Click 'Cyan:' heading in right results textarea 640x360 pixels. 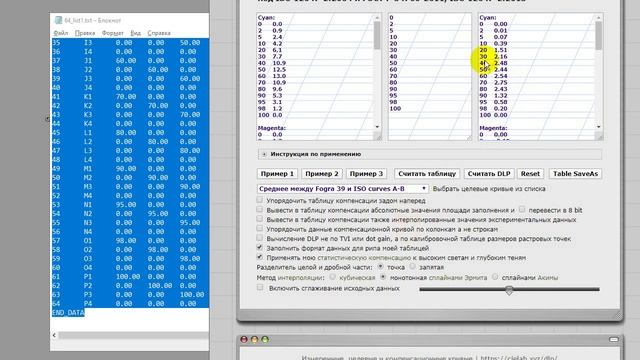click(488, 18)
